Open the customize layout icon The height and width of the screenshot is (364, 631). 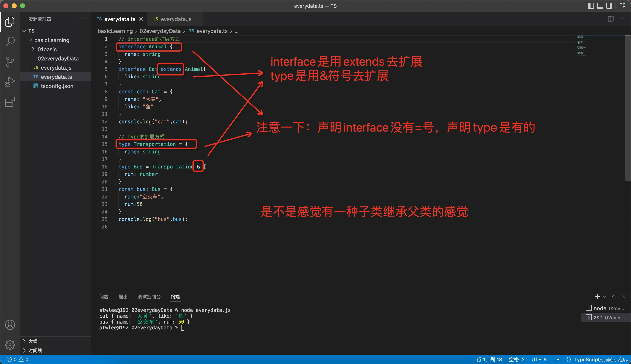coord(622,6)
